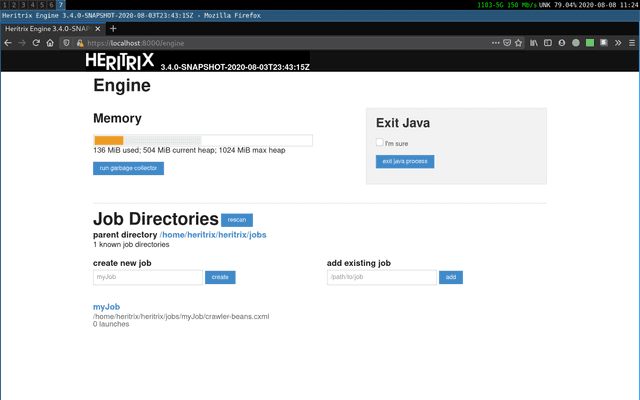Click the exit java process button
Screen dimensions: 640x400
(x=405, y=161)
